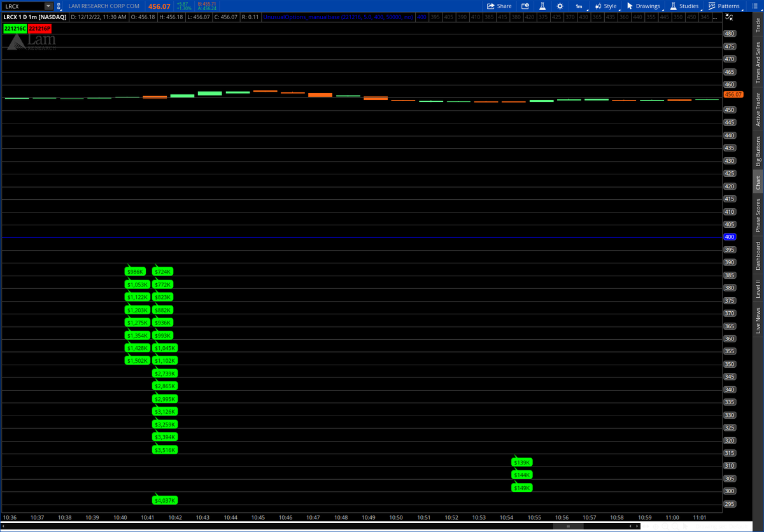Screen dimensions: 764x532
Task: Open the Style menu
Action: point(605,6)
